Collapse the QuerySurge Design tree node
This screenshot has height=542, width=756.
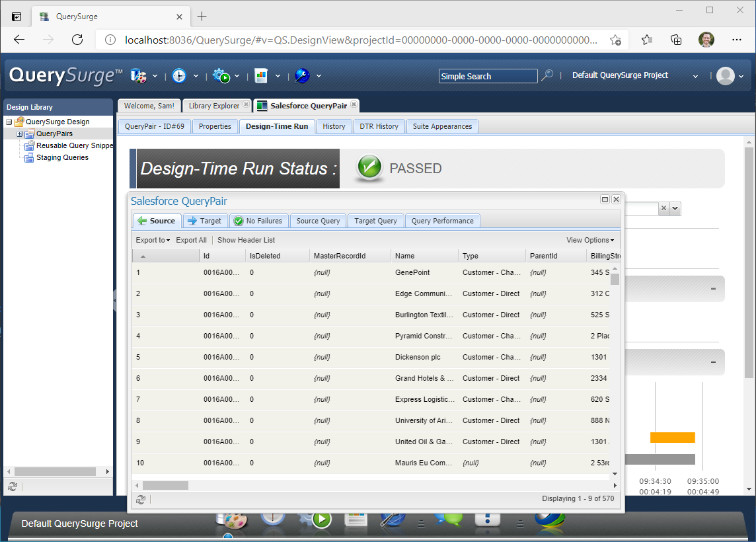click(x=9, y=122)
